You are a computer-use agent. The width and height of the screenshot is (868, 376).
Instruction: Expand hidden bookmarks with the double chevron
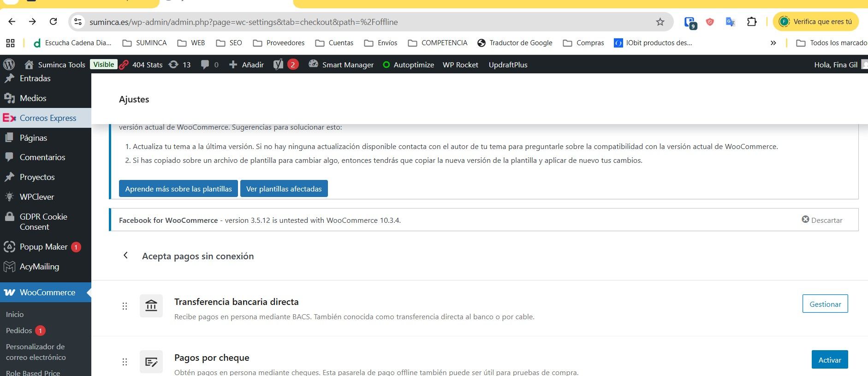[773, 43]
